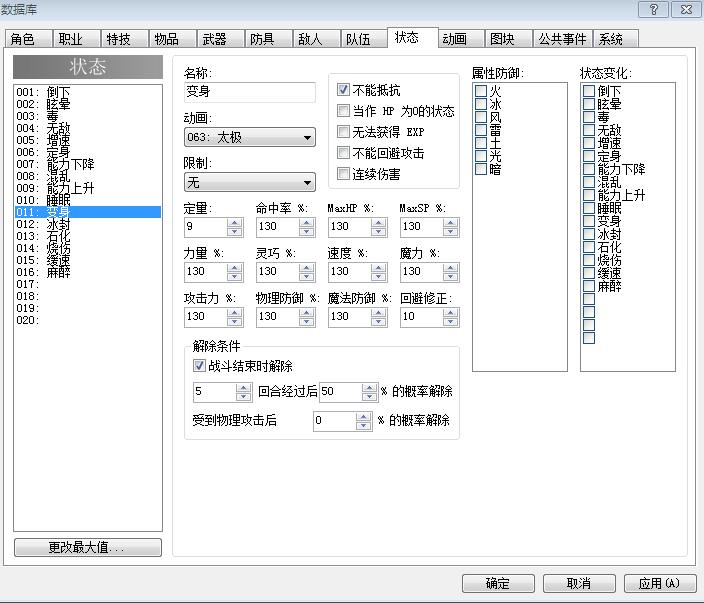This screenshot has height=604, width=704.
Task: Select state 016: 麻醉 in list
Action: [88, 272]
